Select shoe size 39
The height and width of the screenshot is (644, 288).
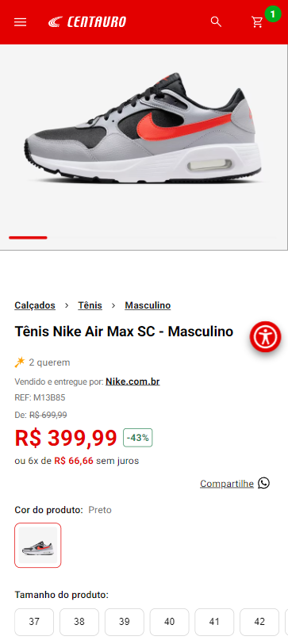(x=125, y=622)
